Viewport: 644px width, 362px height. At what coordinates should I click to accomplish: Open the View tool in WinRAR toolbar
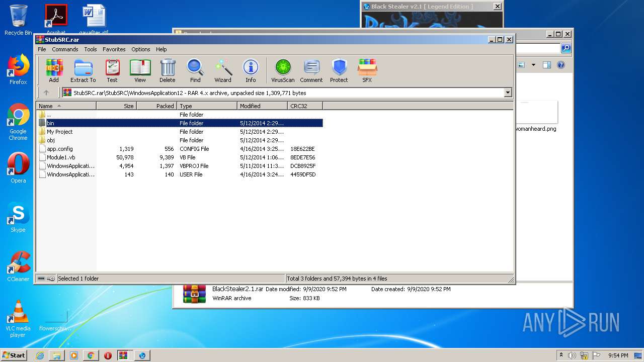pos(140,71)
